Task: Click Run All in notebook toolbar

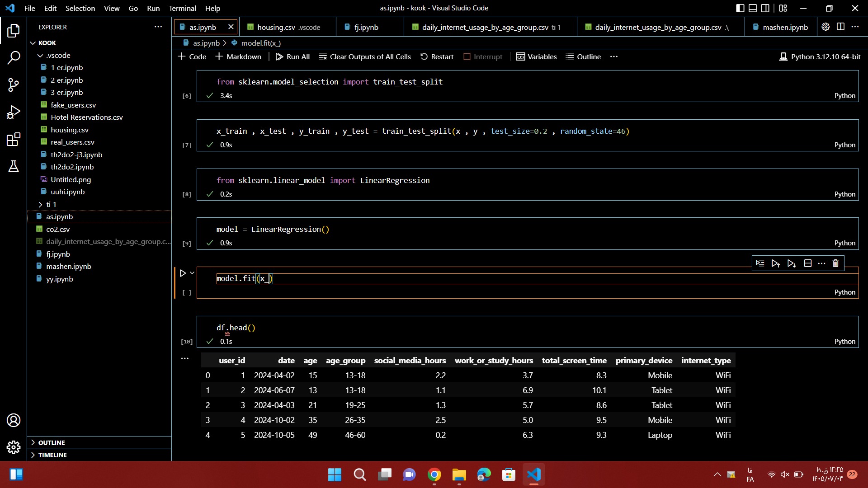Action: [292, 56]
